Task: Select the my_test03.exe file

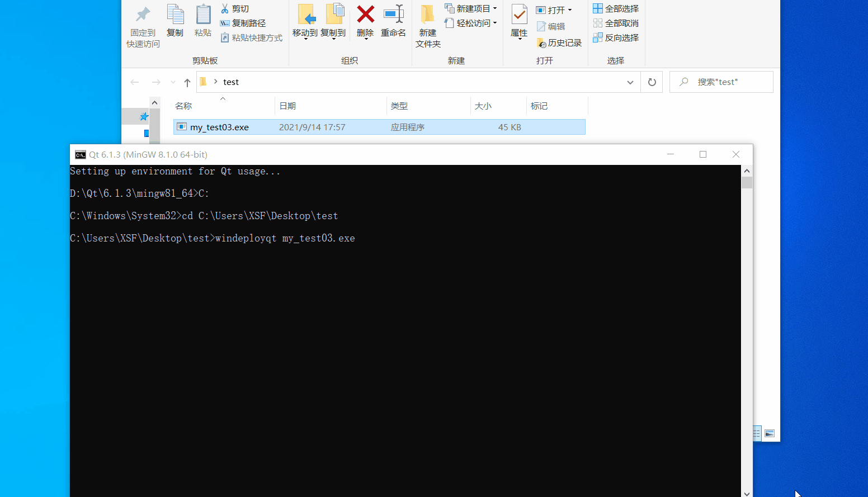Action: tap(219, 127)
